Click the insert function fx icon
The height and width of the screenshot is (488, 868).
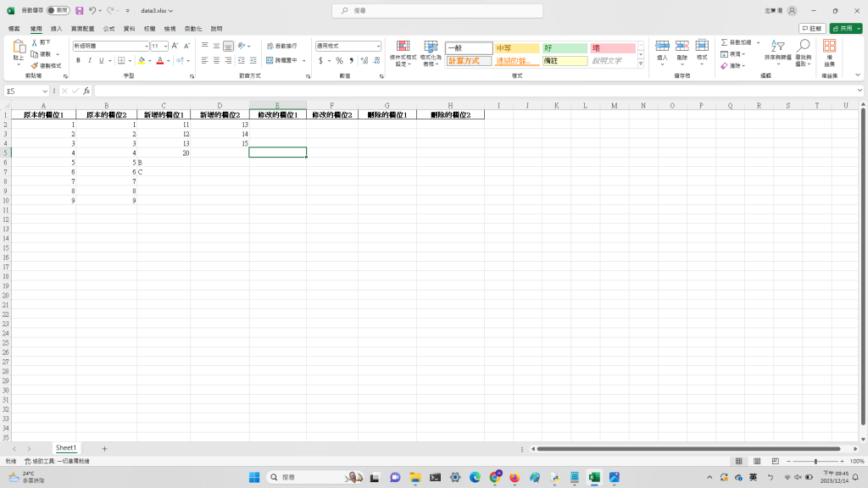point(86,91)
